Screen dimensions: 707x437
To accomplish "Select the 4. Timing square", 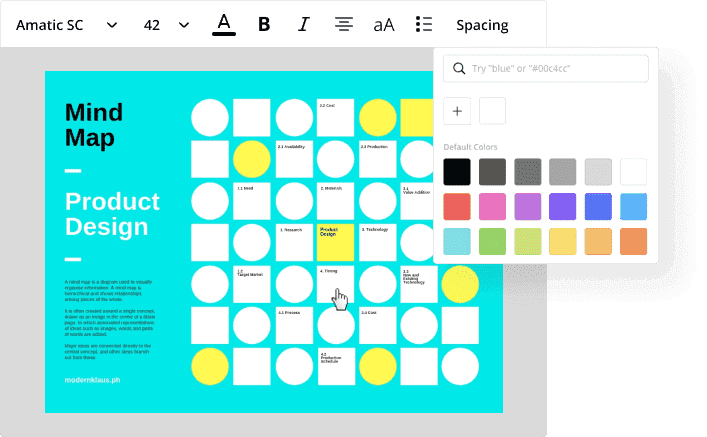I will click(335, 283).
